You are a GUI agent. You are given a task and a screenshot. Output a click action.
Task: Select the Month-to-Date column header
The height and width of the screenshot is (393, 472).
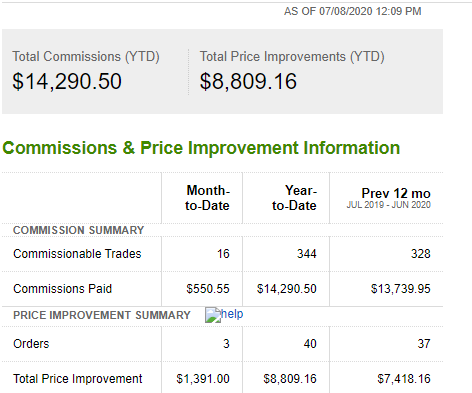(x=207, y=198)
